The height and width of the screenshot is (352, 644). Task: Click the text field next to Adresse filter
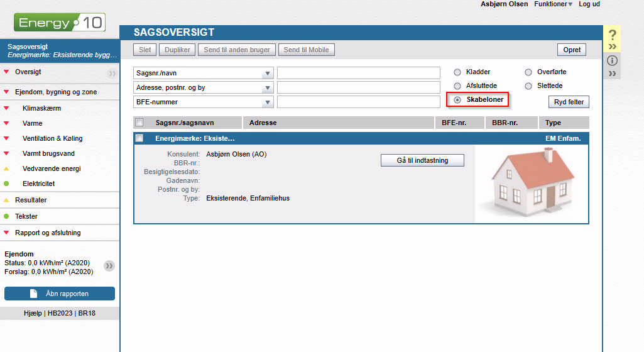point(358,87)
